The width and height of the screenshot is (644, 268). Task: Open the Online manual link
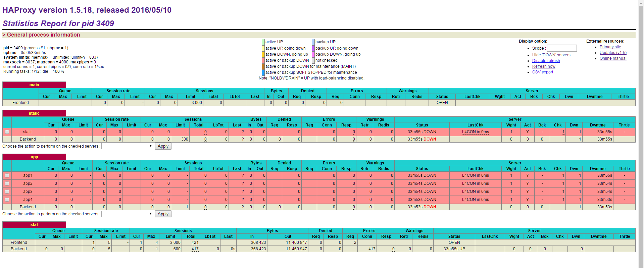(613, 58)
